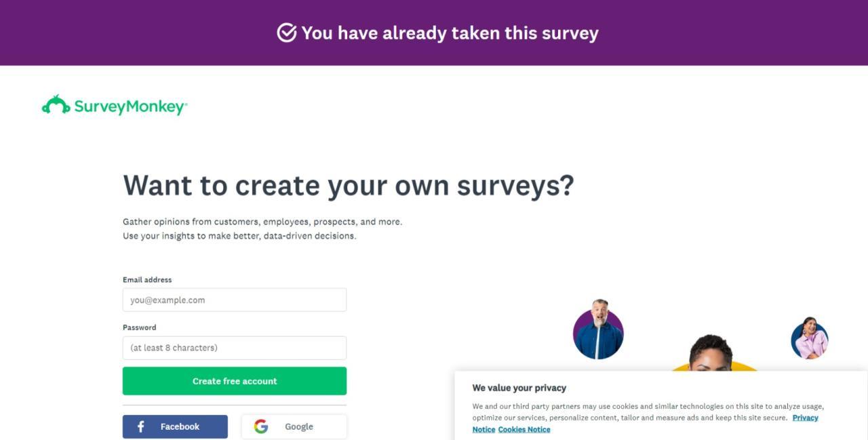Click the multicolored Google 'G' icon
Viewport: 868px width, 440px height.
pyautogui.click(x=261, y=426)
